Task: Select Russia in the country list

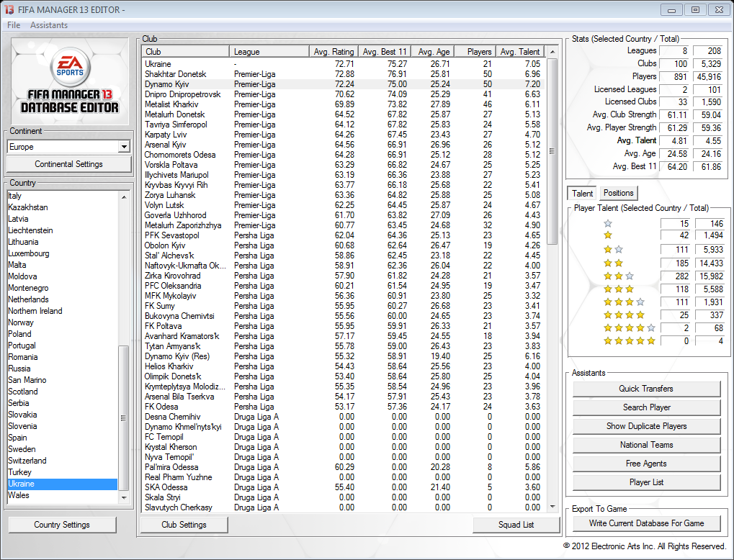Action: point(62,369)
